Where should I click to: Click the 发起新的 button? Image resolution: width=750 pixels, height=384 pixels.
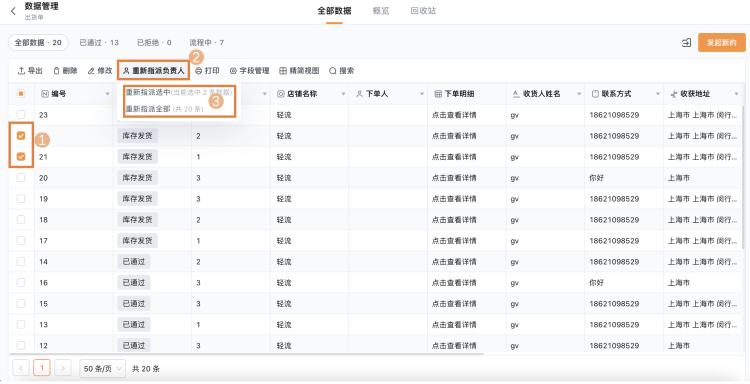pyautogui.click(x=722, y=43)
